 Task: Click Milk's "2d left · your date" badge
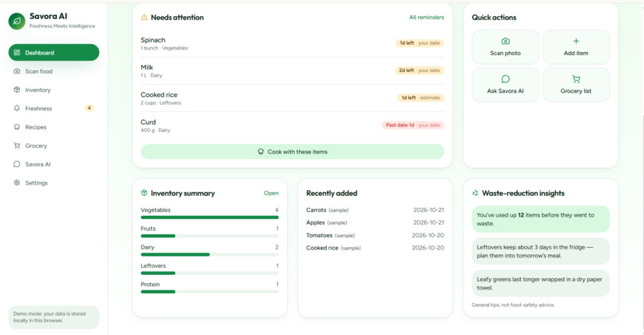[x=419, y=70]
